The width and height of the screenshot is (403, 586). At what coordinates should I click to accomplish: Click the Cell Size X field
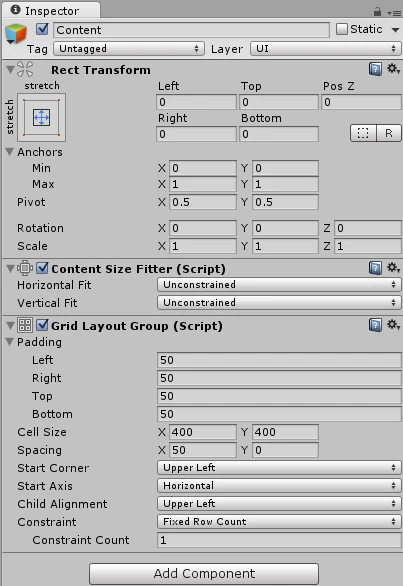pos(203,432)
